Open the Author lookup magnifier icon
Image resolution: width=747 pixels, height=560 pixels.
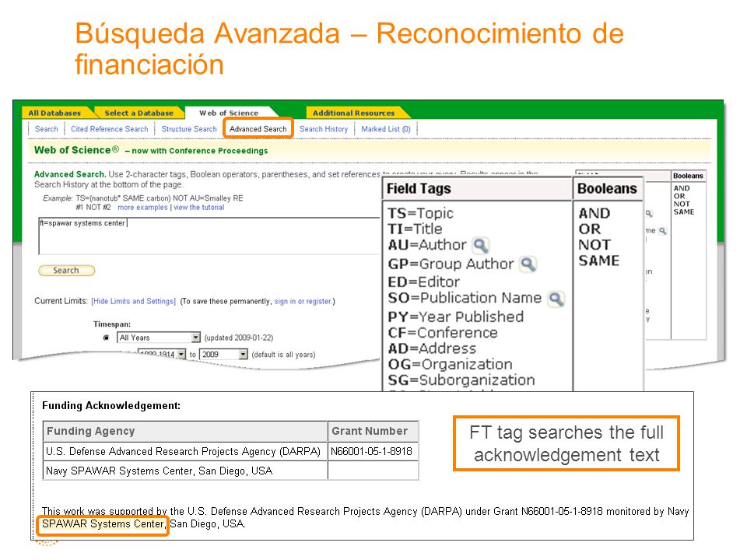pos(481,245)
